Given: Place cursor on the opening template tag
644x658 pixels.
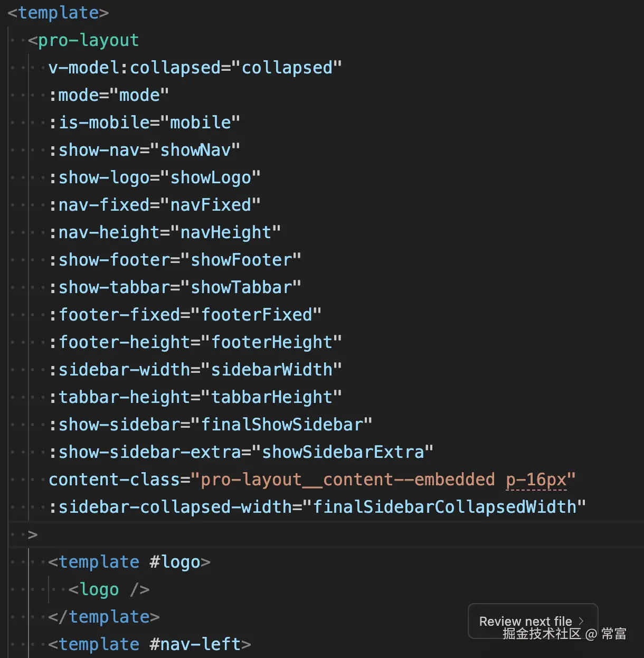Looking at the screenshot, I should [58, 12].
